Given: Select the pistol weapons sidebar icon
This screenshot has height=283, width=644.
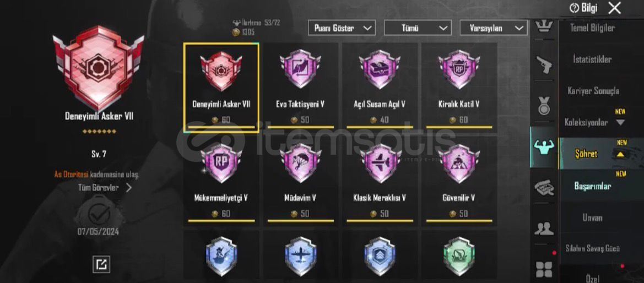Looking at the screenshot, I should (x=544, y=65).
